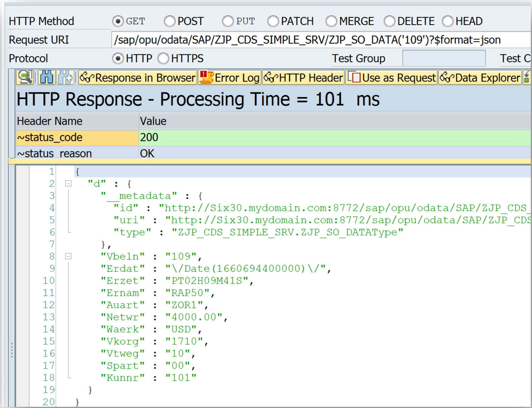
Task: Select the PATCH radio option
Action: pos(273,21)
